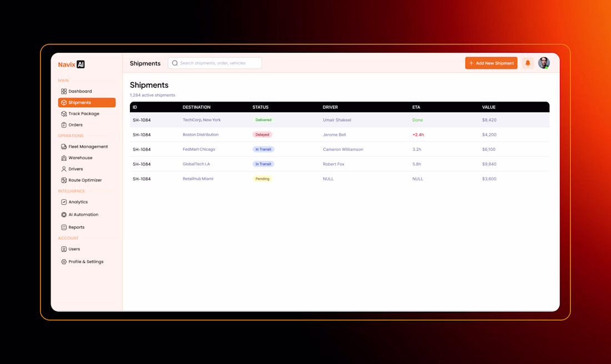
Task: Click the Add New Shipment button
Action: tap(491, 63)
